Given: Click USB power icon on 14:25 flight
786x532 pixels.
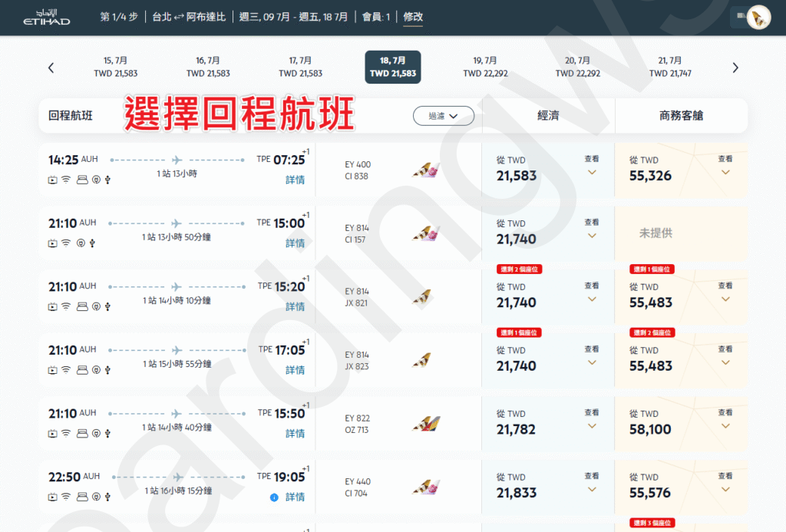Looking at the screenshot, I should 107,180.
